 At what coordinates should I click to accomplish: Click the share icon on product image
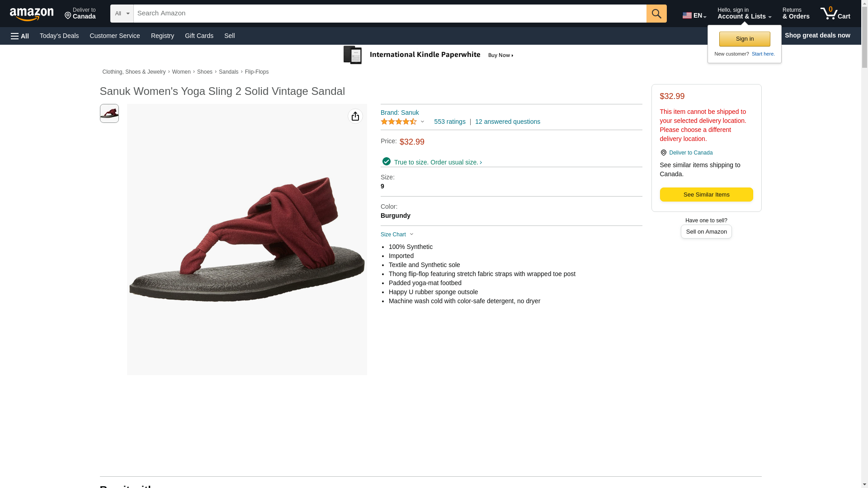tap(355, 116)
